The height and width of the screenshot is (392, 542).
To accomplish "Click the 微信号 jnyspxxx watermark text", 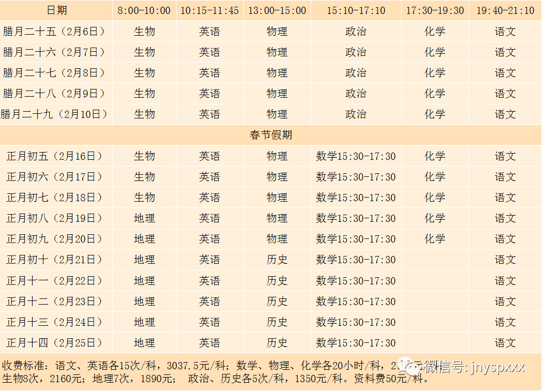I will 474,367.
